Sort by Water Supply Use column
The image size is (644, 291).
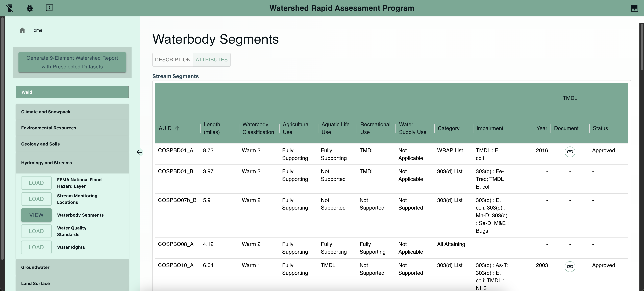(412, 128)
